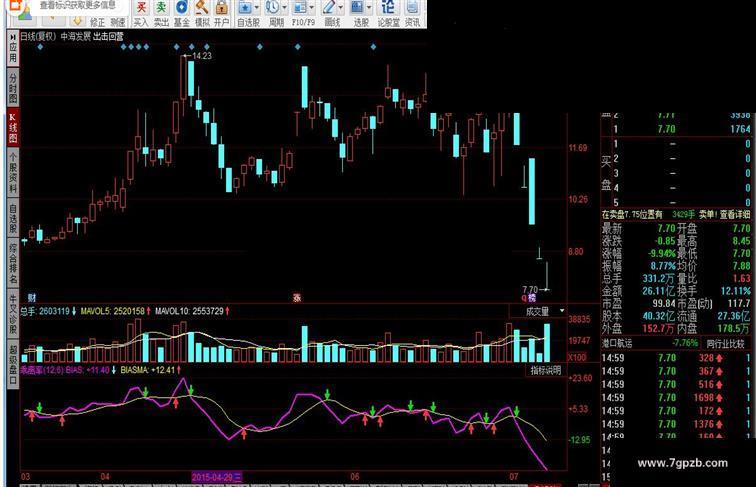The image size is (756, 487).
Task: Expand the 画线 dropdown arrow
Action: click(340, 8)
